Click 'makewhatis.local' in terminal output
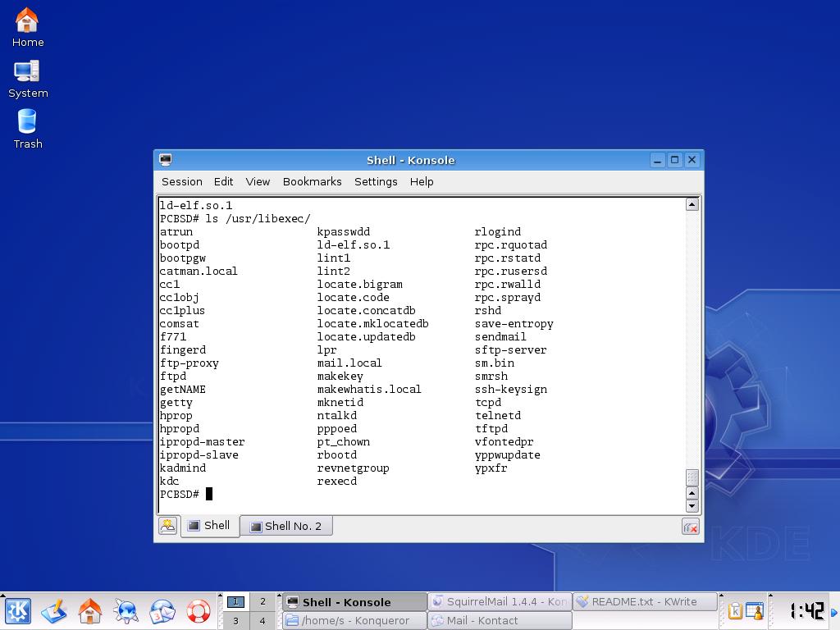 (x=369, y=390)
